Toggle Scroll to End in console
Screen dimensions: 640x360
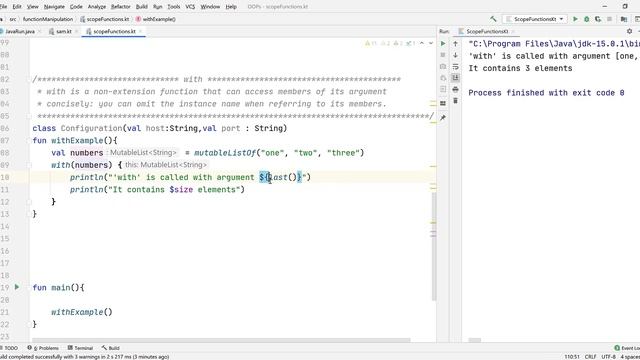pyautogui.click(x=456, y=78)
